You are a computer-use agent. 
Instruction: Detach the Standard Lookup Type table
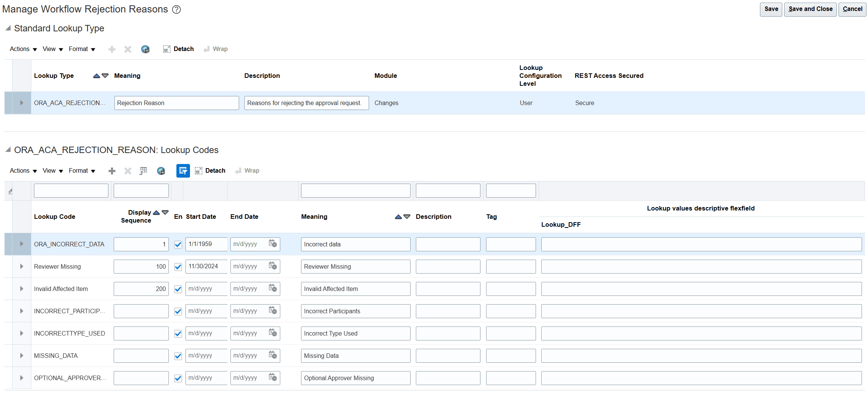point(178,49)
